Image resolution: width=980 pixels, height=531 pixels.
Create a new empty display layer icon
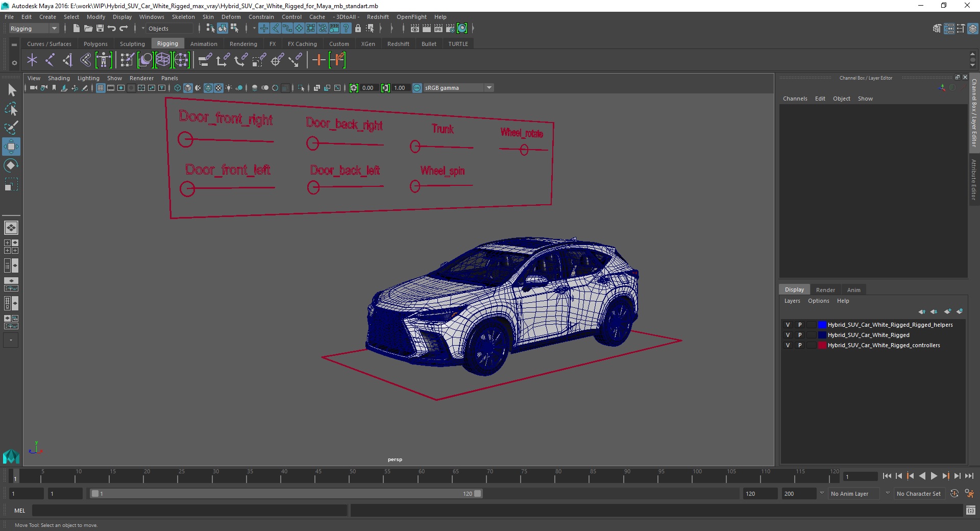tap(947, 311)
